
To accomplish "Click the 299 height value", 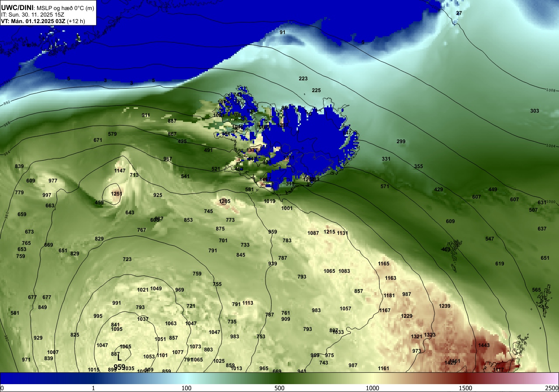I will point(401,141).
